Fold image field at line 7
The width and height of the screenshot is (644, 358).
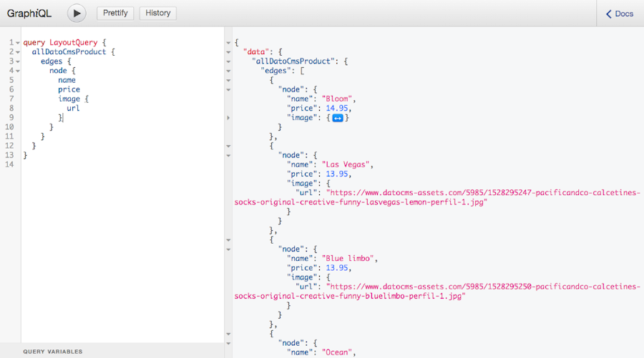tap(17, 99)
